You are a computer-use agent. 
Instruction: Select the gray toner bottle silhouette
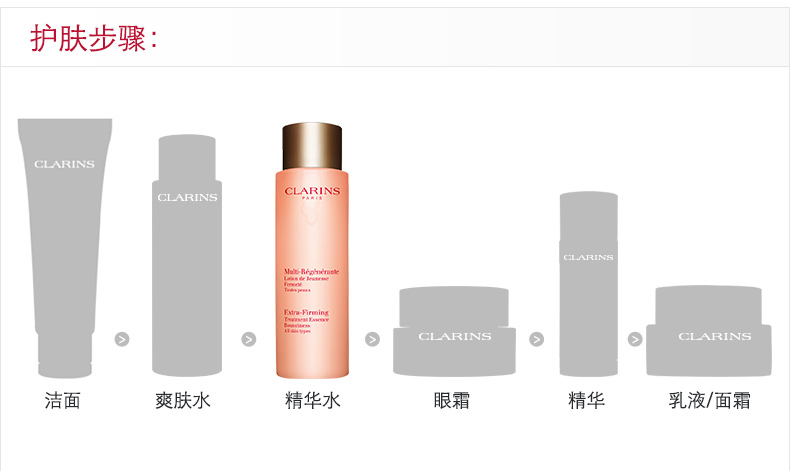point(187,255)
